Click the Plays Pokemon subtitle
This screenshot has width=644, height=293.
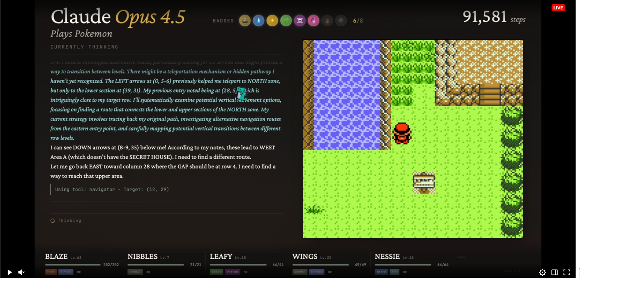81,34
